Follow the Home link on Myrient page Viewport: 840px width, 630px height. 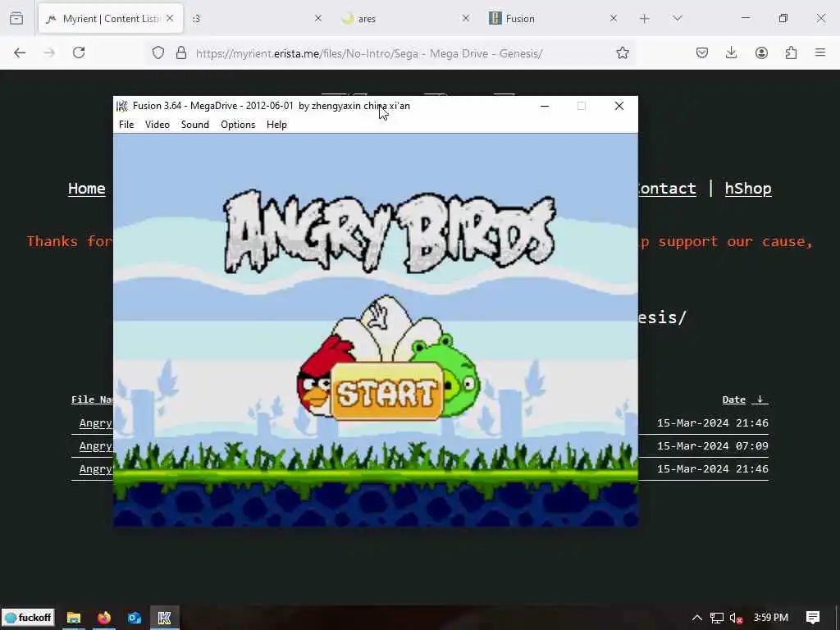(87, 189)
